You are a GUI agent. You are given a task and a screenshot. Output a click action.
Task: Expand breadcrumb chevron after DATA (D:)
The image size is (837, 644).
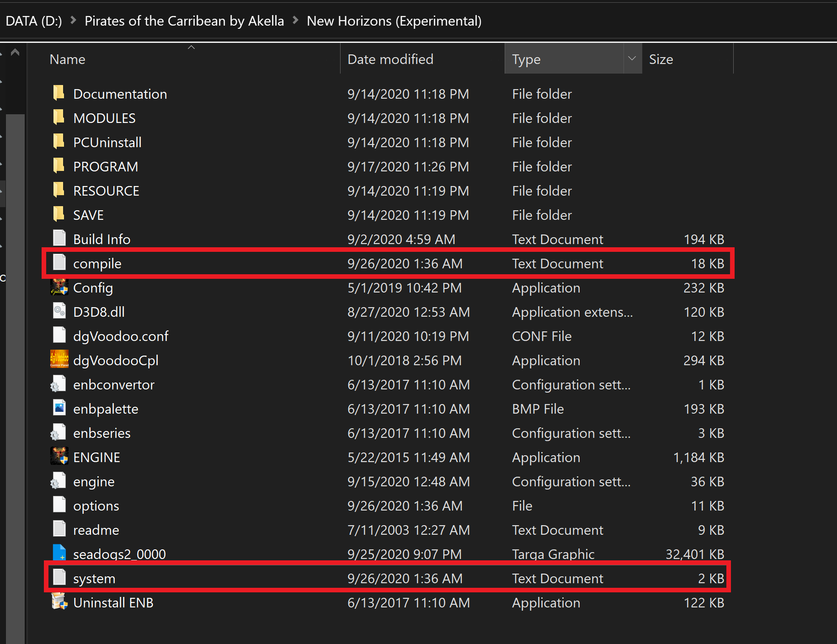[73, 21]
